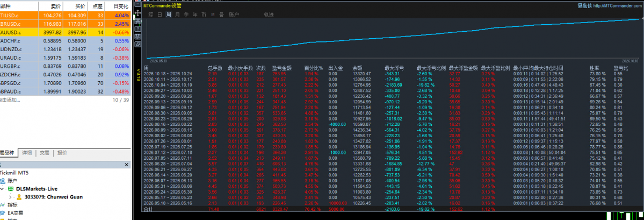Click the question mark help icon in sidebar

click(138, 29)
